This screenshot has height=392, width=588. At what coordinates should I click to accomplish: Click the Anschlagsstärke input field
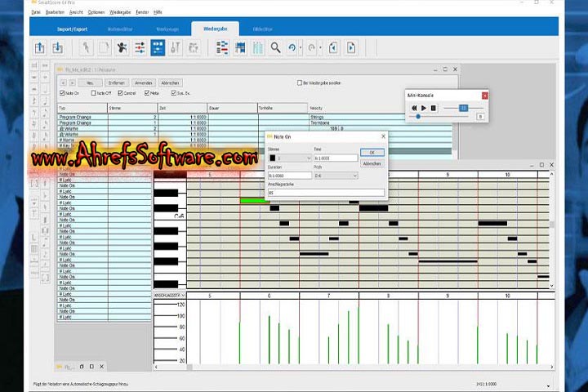[x=325, y=193]
